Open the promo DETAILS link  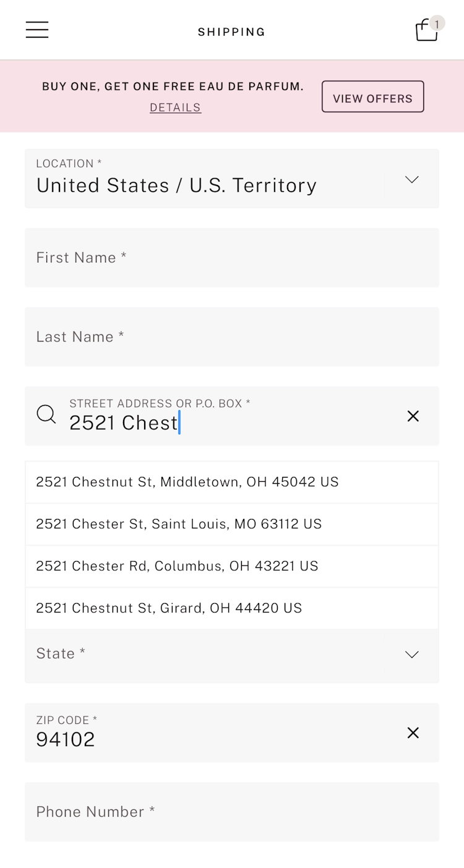click(x=175, y=108)
